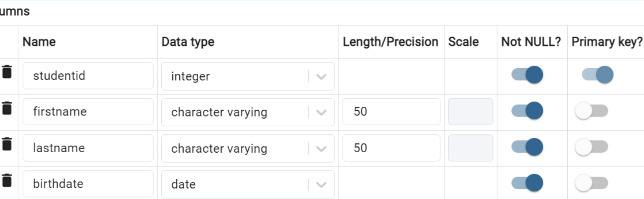Enable Primary key for firstname
Viewport: 644px width, 199px height.
pyautogui.click(x=591, y=110)
